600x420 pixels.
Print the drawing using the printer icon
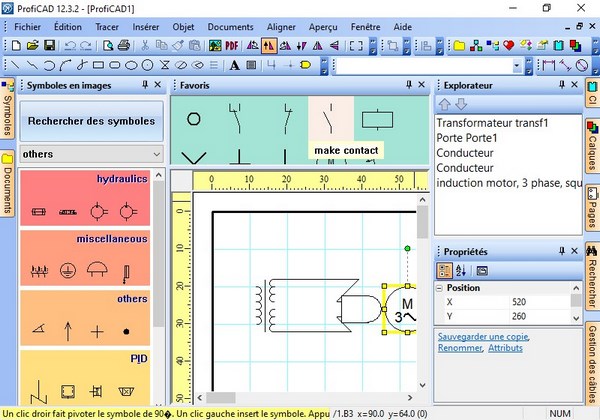coord(124,46)
